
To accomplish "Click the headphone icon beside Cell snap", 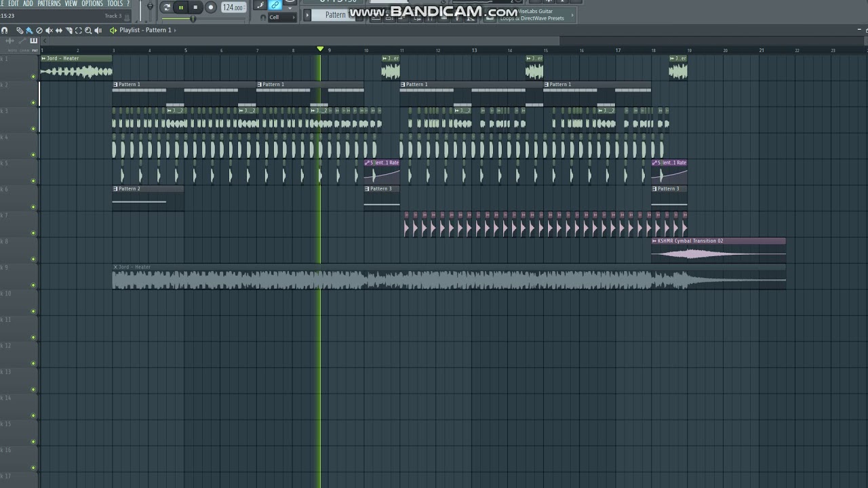I will [263, 18].
